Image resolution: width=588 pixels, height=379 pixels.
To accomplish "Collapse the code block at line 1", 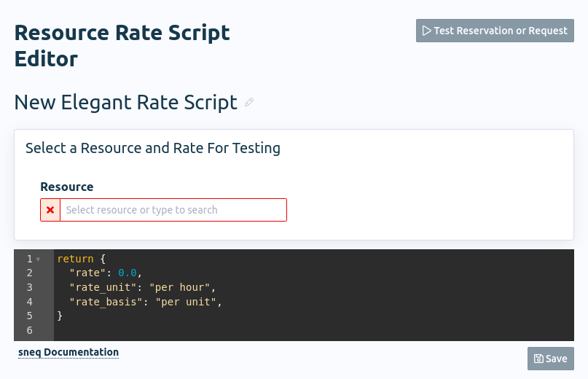I will [x=38, y=259].
